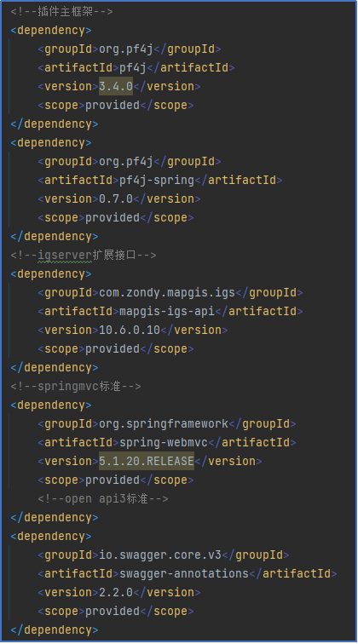Screen dimensions: 358x644
Task: Click the last closing dependency tag
Action: (55, 630)
